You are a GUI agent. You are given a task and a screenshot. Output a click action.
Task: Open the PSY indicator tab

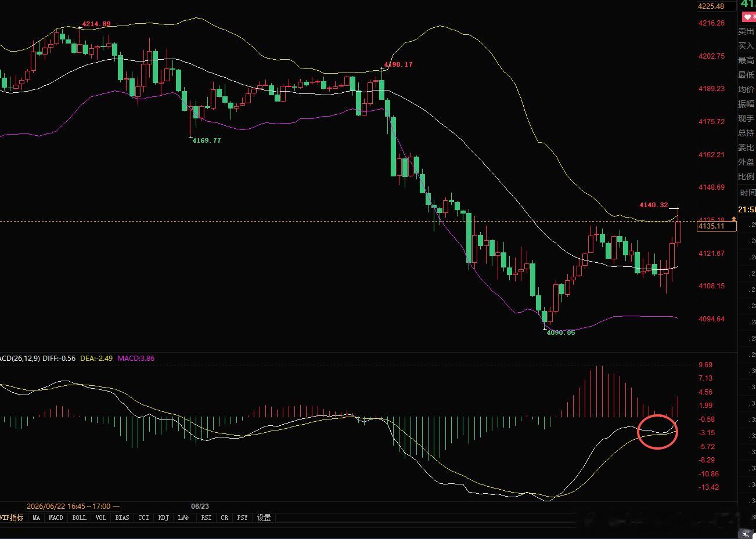[x=243, y=518]
